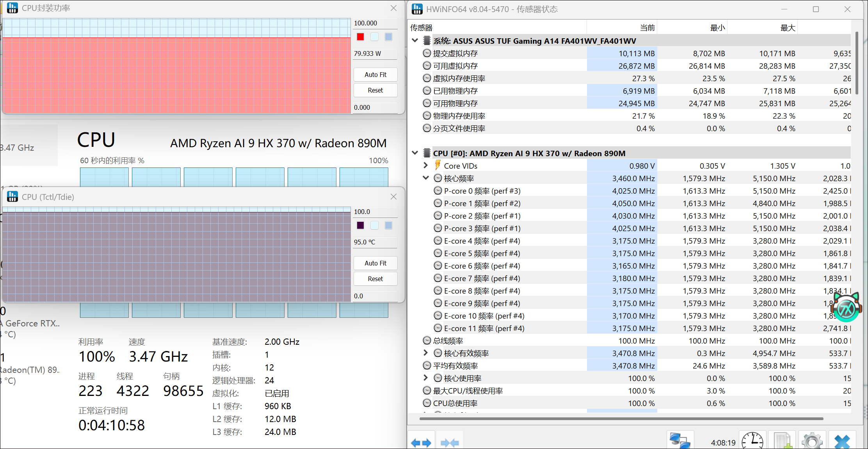Image resolution: width=868 pixels, height=449 pixels.
Task: Click the 最大 column header
Action: click(x=762, y=28)
